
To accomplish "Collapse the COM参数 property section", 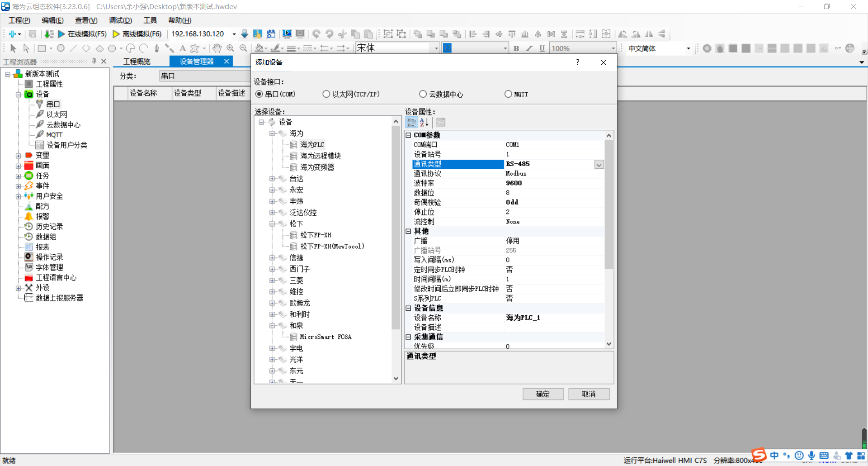I will [x=408, y=135].
